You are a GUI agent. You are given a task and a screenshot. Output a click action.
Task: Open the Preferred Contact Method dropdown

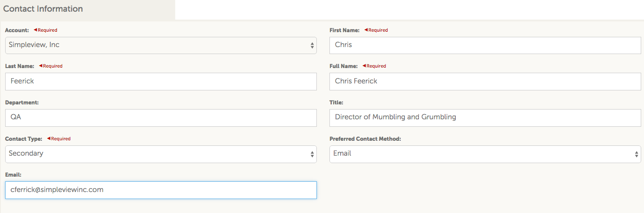pyautogui.click(x=485, y=154)
